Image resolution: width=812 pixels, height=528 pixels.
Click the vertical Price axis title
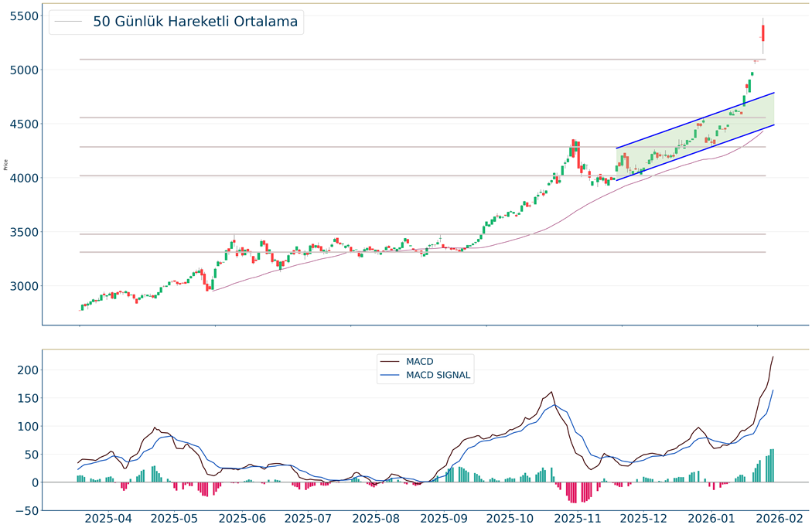[6, 165]
